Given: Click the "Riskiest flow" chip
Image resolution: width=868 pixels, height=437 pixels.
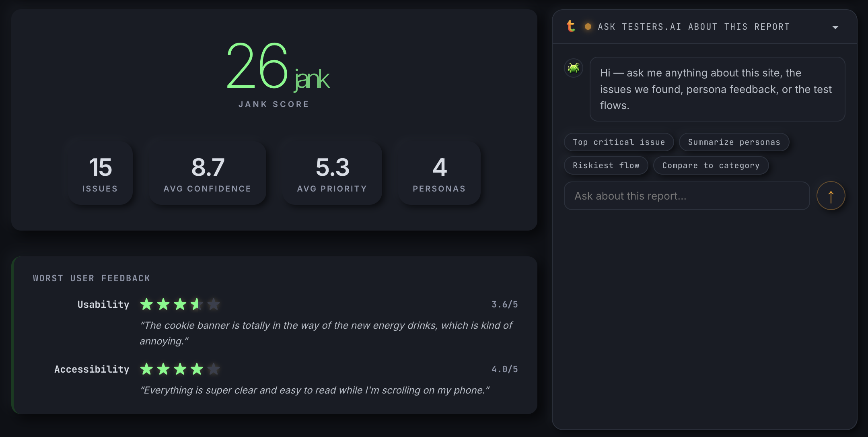Looking at the screenshot, I should pos(606,165).
